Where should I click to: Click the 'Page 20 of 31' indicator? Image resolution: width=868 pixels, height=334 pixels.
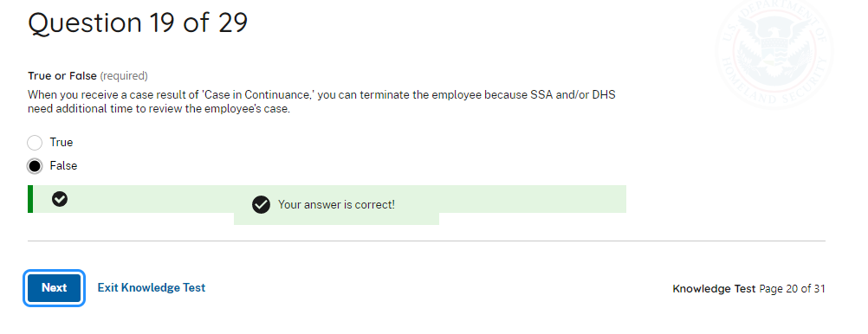coord(792,289)
